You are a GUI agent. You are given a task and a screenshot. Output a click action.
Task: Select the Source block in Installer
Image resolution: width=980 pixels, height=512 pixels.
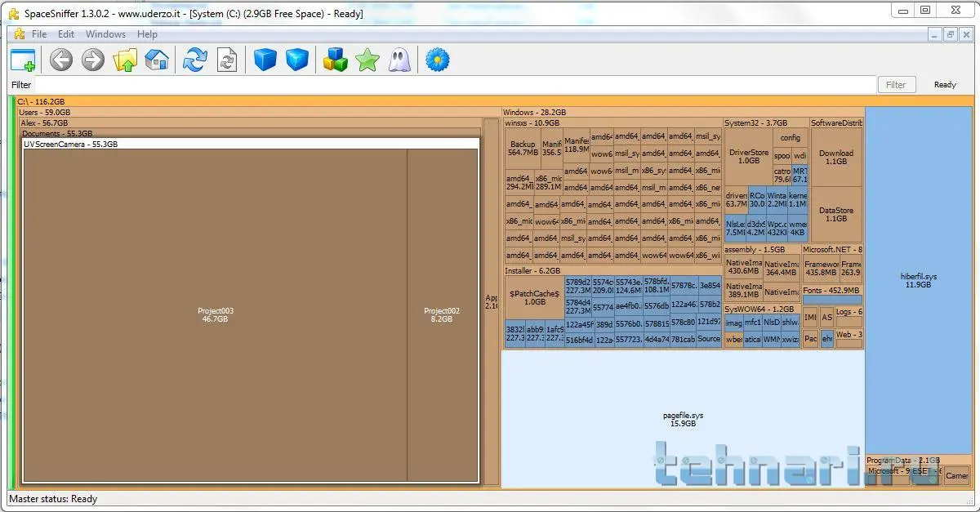709,339
